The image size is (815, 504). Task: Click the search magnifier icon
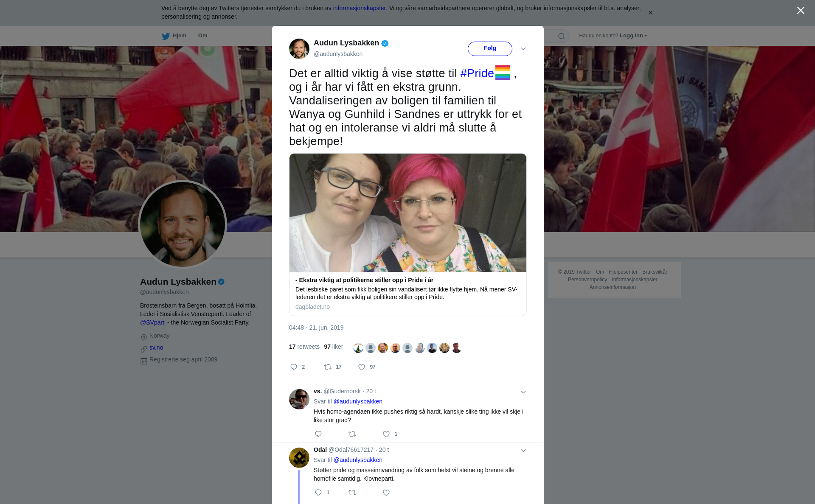click(562, 36)
